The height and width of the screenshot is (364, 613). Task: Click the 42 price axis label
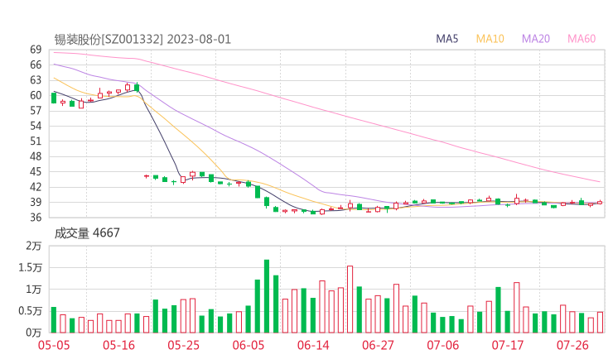pyautogui.click(x=36, y=187)
